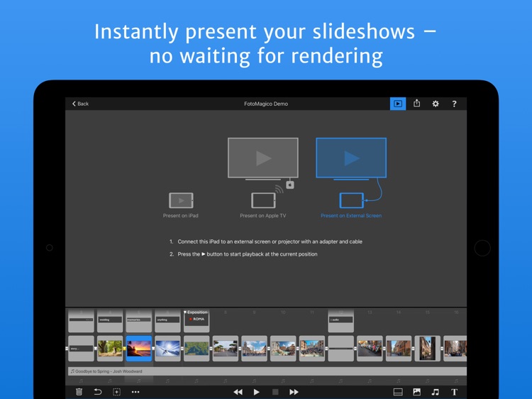The image size is (532, 399).
Task: Click the yellow transition marker before sunset slide
Action: click(125, 349)
